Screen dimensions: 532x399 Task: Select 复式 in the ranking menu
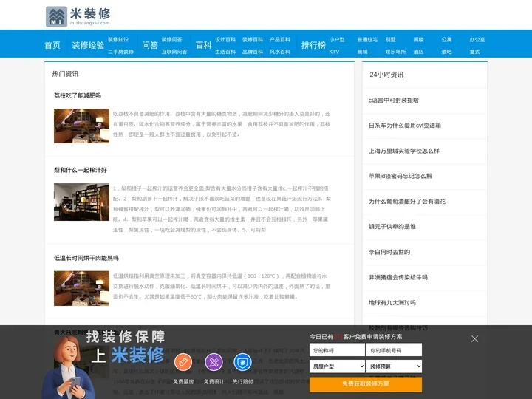[474, 52]
